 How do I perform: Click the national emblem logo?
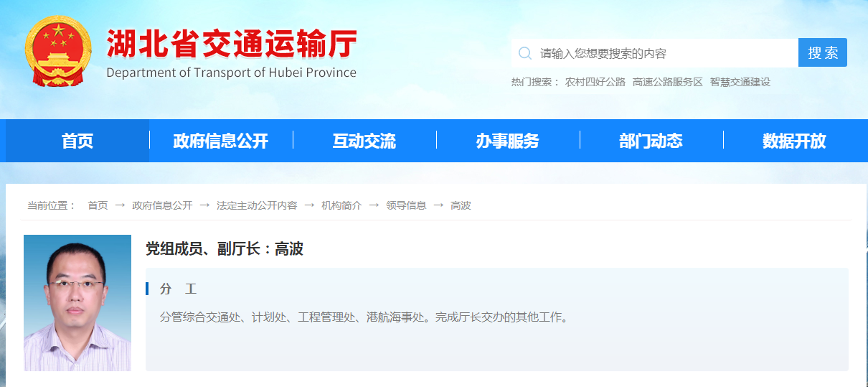(x=58, y=51)
